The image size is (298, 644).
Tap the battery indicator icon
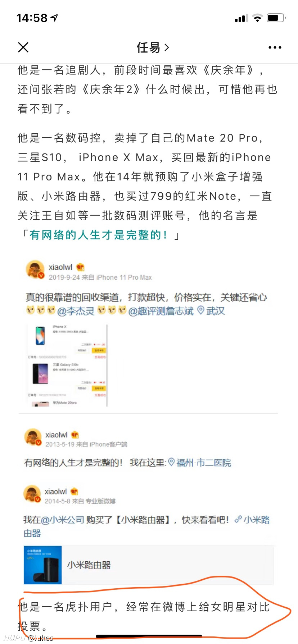(x=276, y=18)
